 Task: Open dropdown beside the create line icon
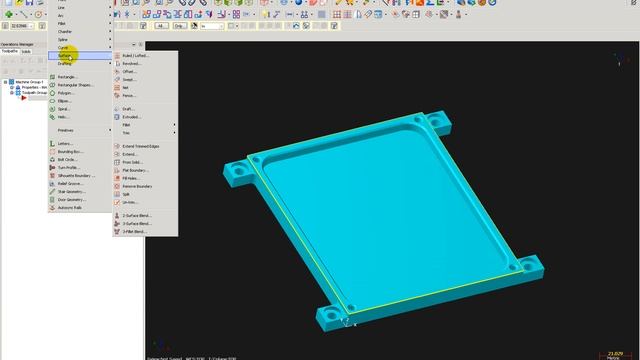pyautogui.click(x=31, y=15)
